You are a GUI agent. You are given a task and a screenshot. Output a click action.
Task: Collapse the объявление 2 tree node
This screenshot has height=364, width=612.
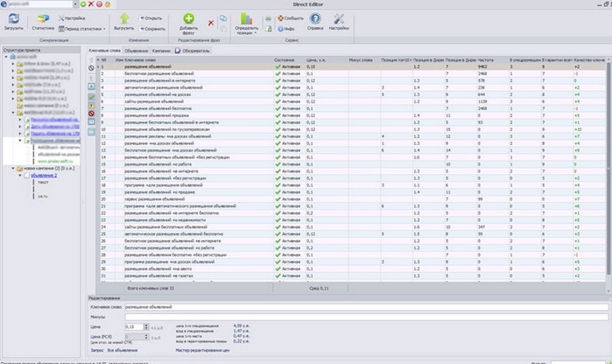point(18,174)
